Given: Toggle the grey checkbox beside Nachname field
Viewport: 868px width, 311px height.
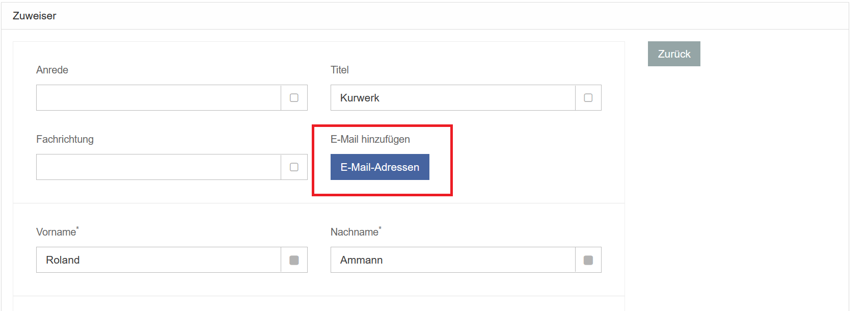Looking at the screenshot, I should pos(588,260).
